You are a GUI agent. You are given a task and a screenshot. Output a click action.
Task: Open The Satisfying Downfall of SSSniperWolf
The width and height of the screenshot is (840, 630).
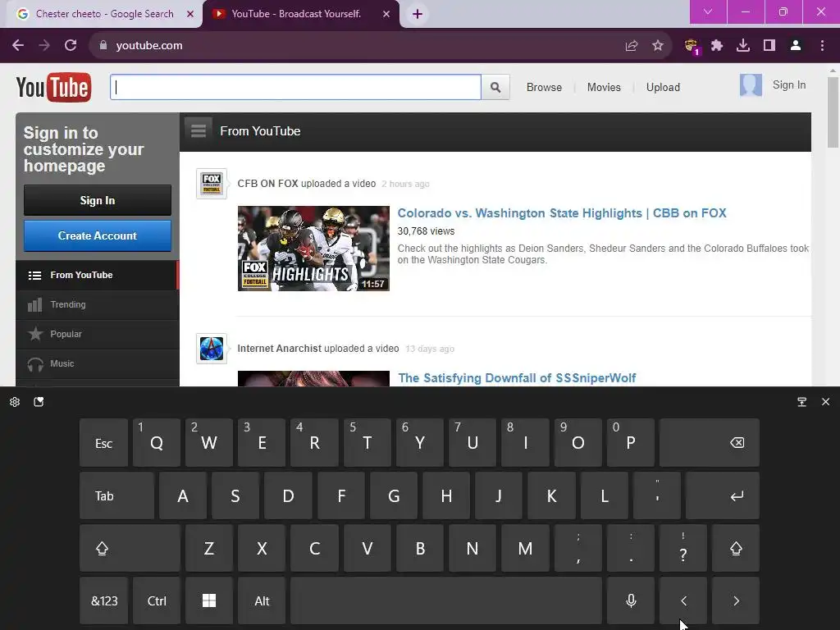(517, 378)
